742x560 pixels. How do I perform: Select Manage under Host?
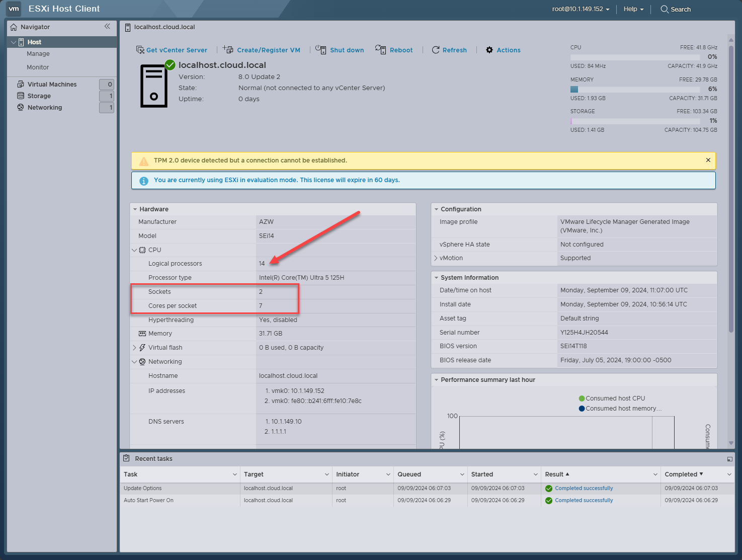38,54
